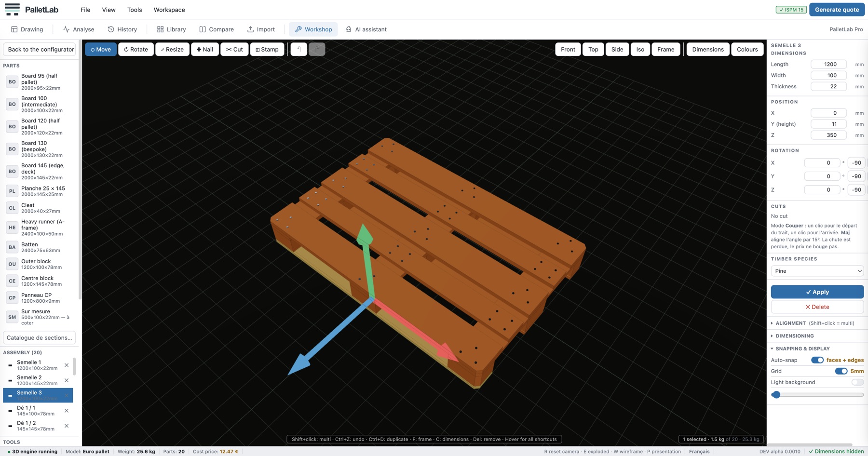Open the Timber species dropdown
This screenshot has height=456, width=868.
[817, 271]
